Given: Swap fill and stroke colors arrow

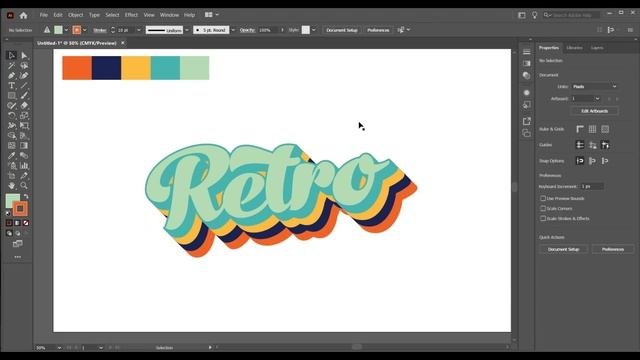Looking at the screenshot, I should [26, 196].
